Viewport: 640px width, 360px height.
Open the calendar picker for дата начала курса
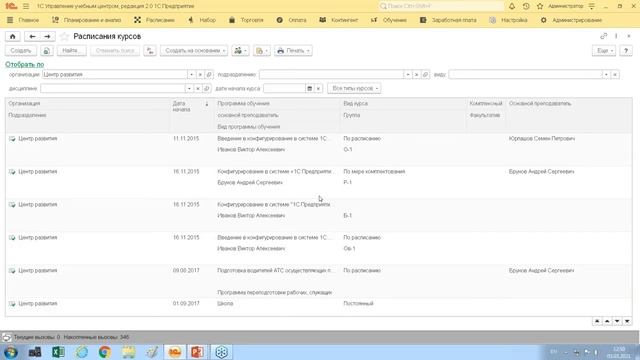coord(309,88)
